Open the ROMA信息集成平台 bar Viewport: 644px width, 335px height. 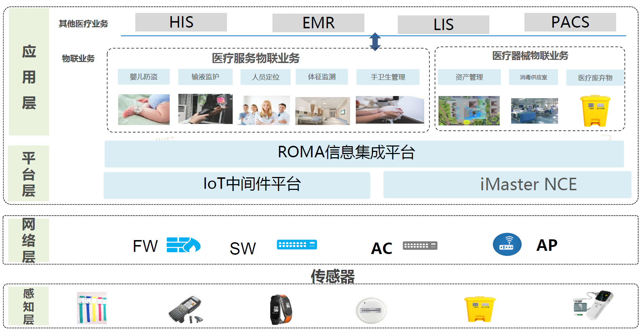(364, 153)
